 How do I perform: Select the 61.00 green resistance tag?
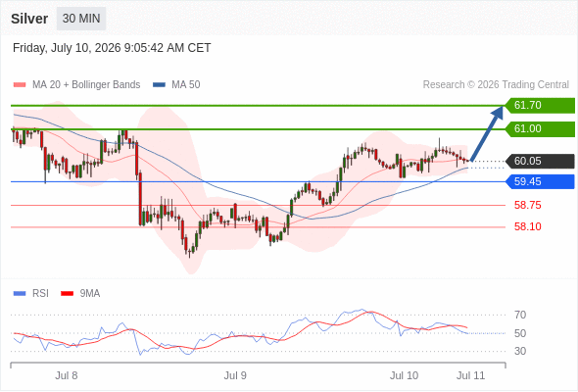(540, 129)
